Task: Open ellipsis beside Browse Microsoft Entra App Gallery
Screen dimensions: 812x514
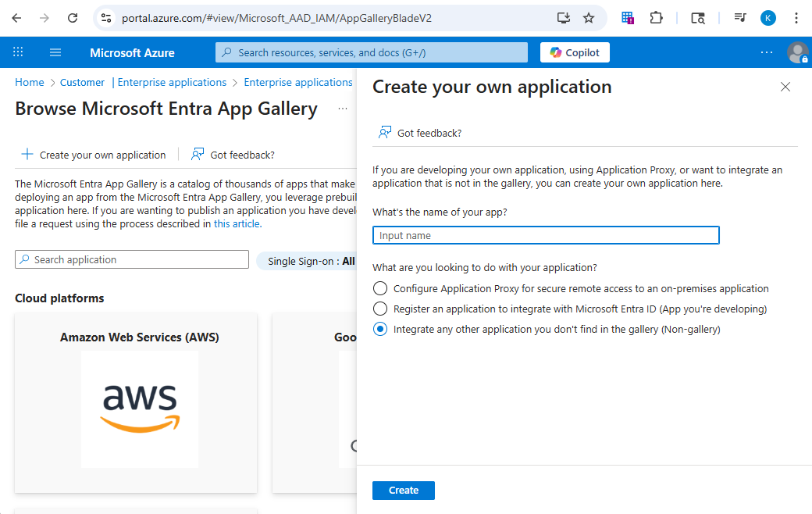Action: coord(343,109)
